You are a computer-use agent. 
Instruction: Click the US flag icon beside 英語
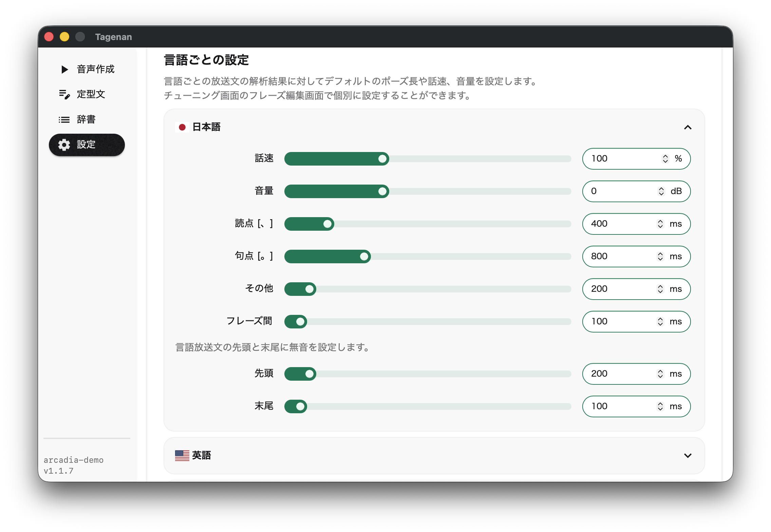182,455
